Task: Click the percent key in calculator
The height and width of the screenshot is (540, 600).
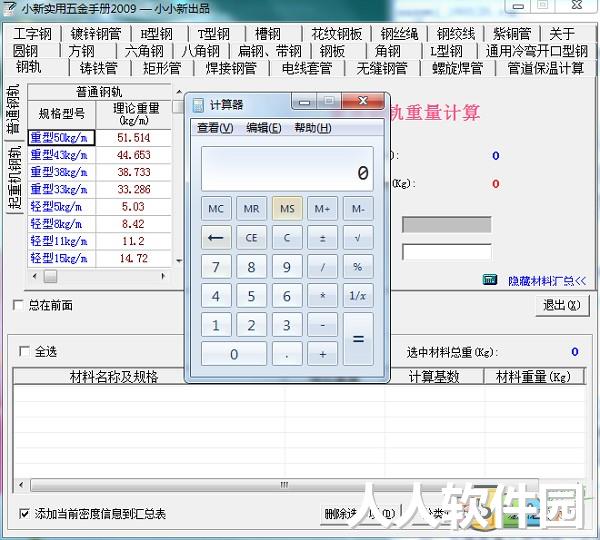Action: [x=358, y=267]
